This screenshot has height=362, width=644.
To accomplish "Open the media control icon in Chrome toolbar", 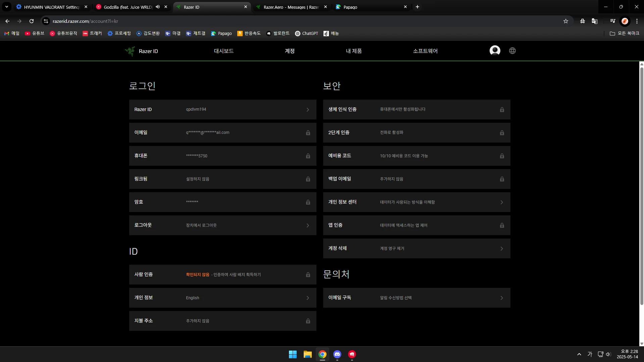I will tap(612, 21).
